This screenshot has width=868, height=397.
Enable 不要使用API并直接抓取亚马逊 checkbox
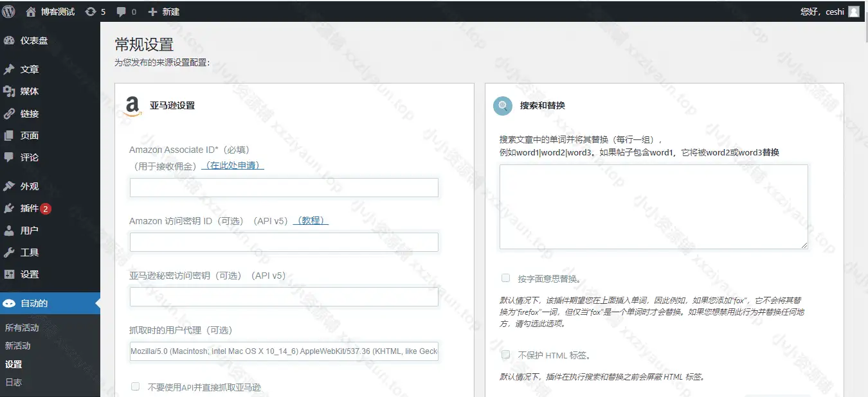(x=136, y=387)
